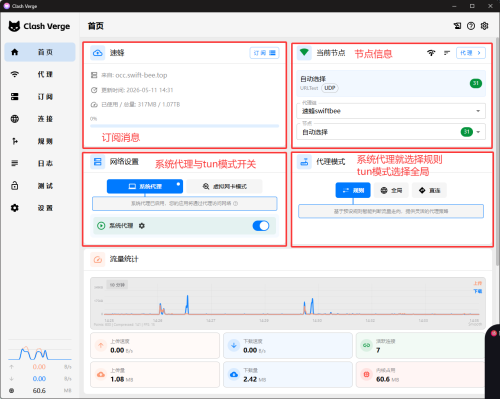The image size is (500, 399).
Task: Click the 代理 button with arrow
Action: tap(471, 53)
